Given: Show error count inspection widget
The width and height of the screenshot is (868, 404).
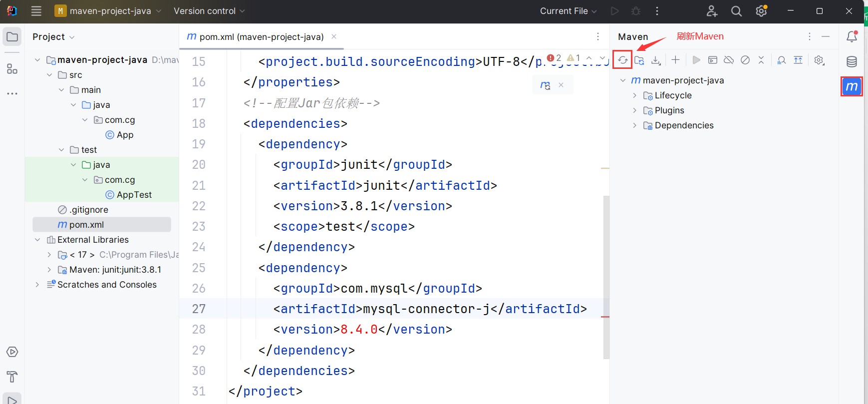Looking at the screenshot, I should (554, 58).
